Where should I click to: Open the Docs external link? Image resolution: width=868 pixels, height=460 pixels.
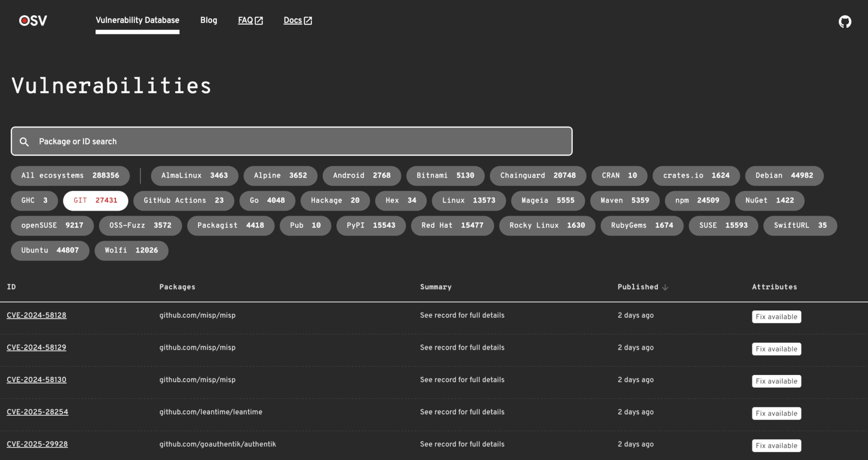tap(298, 20)
